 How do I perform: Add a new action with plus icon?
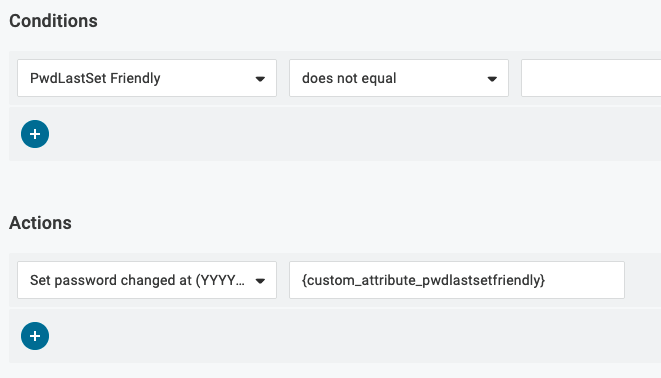click(35, 336)
